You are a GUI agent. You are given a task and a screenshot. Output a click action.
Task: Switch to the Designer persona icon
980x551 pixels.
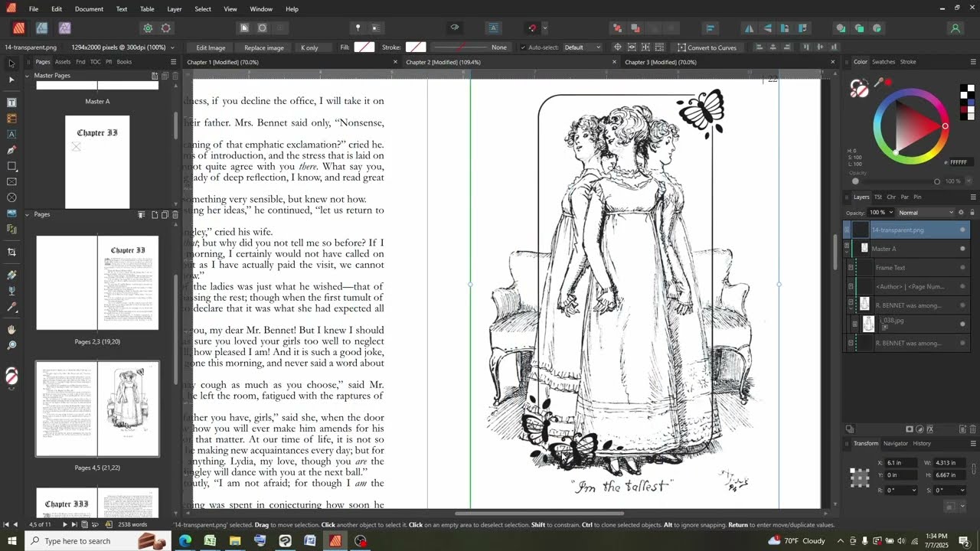pyautogui.click(x=41, y=28)
